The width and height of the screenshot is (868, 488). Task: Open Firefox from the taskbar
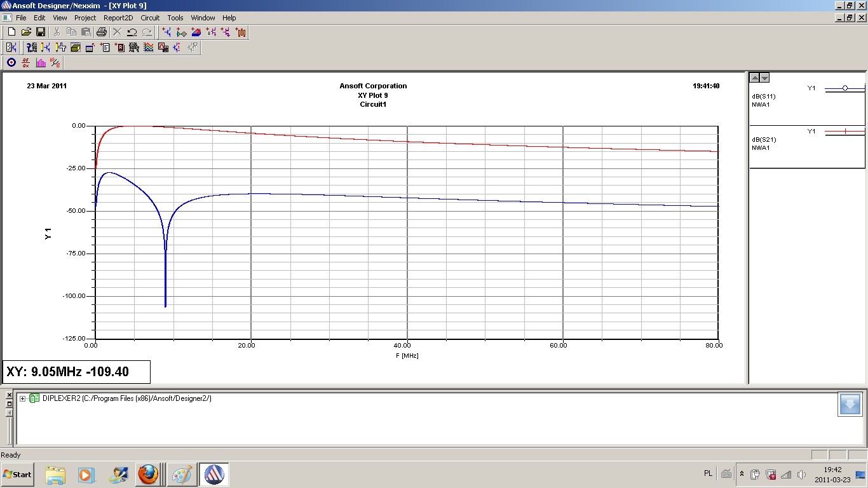click(148, 474)
